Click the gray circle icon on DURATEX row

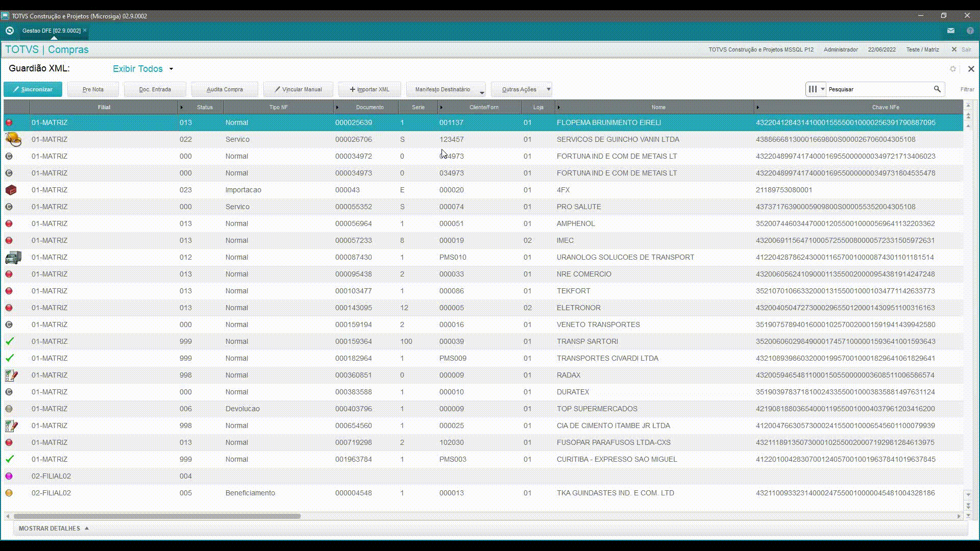click(9, 392)
